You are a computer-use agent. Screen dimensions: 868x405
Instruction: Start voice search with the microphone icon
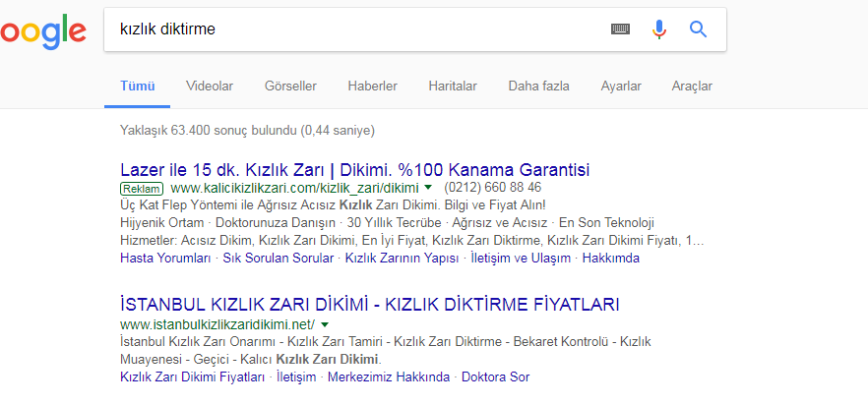click(x=658, y=29)
